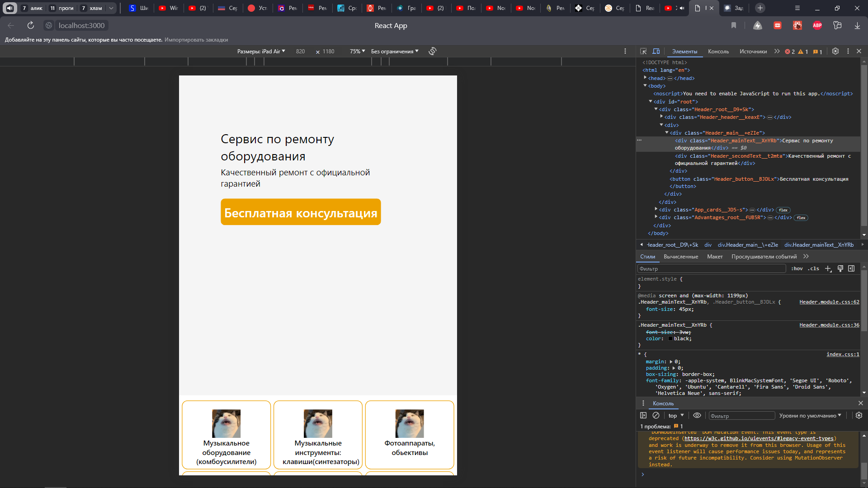Image resolution: width=868 pixels, height=488 pixels.
Task: Open DevTools settings gear in top toolbar
Action: (x=835, y=52)
